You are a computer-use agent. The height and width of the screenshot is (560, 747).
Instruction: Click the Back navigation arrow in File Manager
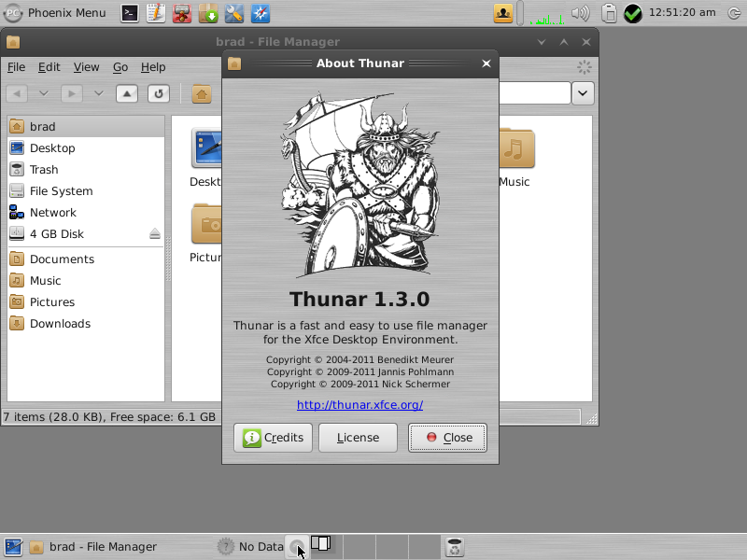point(17,93)
